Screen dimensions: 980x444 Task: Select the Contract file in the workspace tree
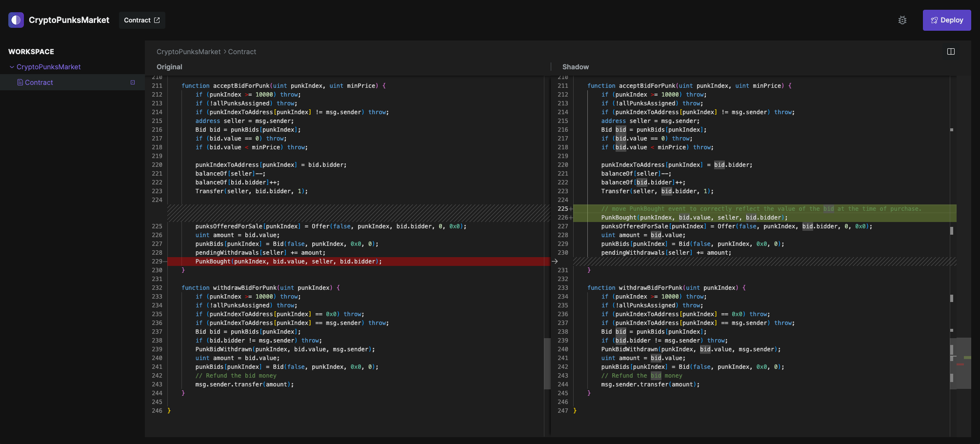coord(39,82)
